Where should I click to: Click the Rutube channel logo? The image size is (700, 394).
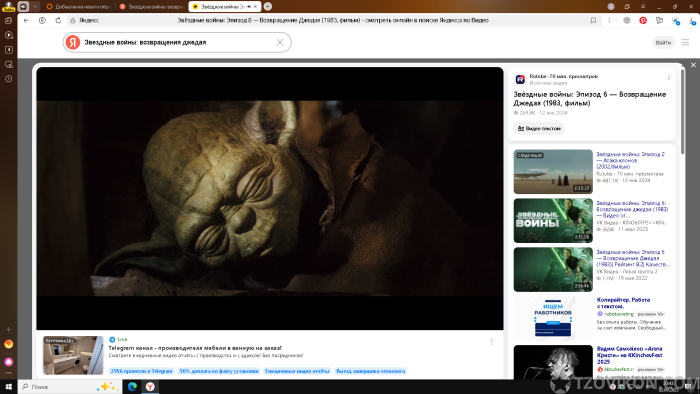pyautogui.click(x=520, y=79)
